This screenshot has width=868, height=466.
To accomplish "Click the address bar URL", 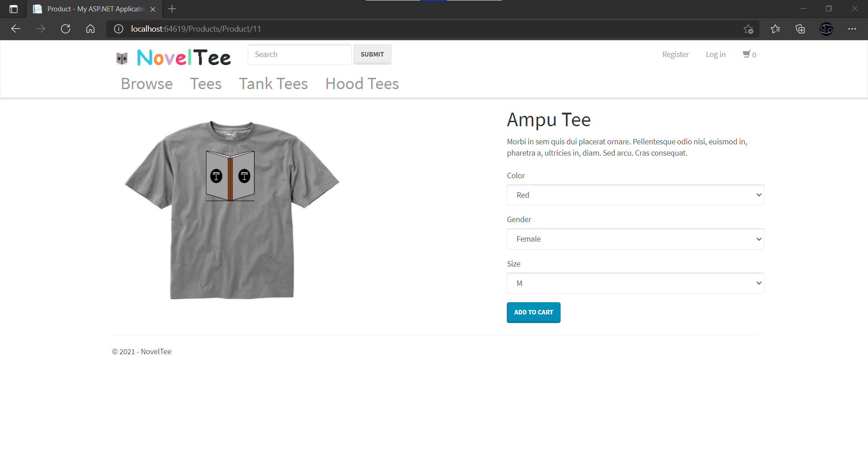I will tap(196, 29).
